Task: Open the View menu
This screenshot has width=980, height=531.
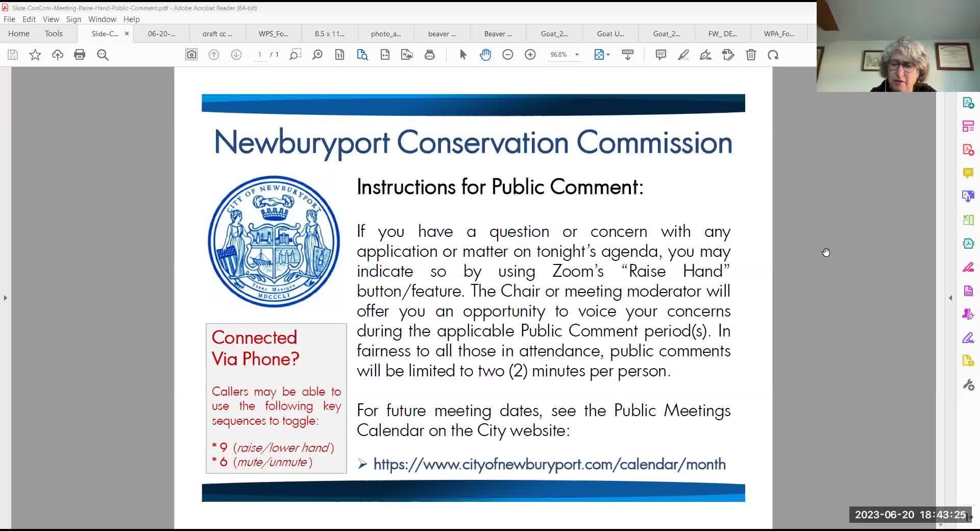Action: 51,19
